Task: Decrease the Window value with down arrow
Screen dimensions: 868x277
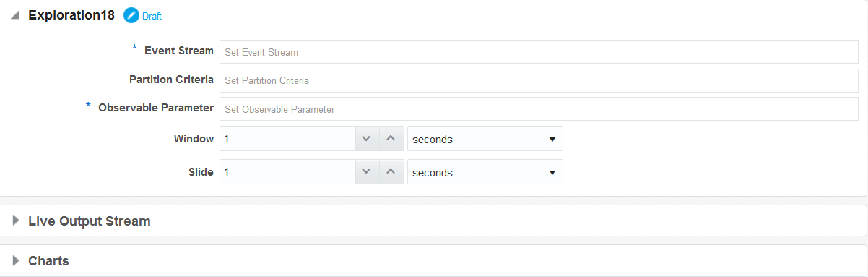Action: 366,139
